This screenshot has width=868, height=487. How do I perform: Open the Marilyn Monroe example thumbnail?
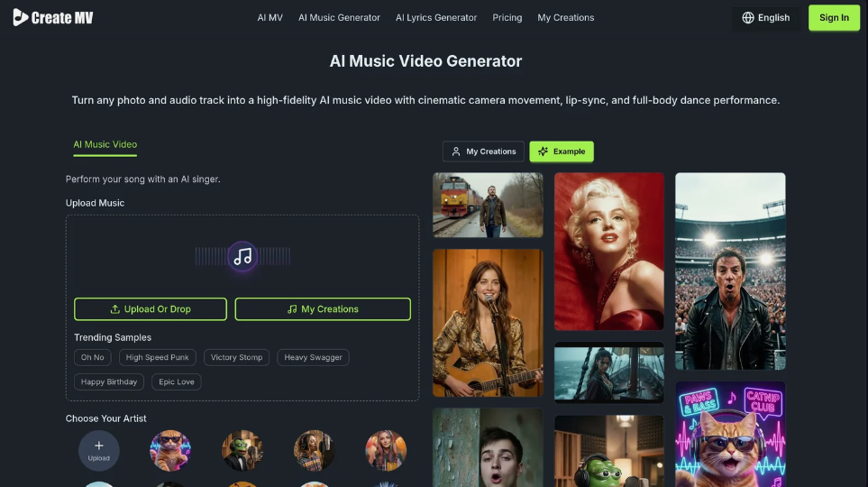[609, 252]
